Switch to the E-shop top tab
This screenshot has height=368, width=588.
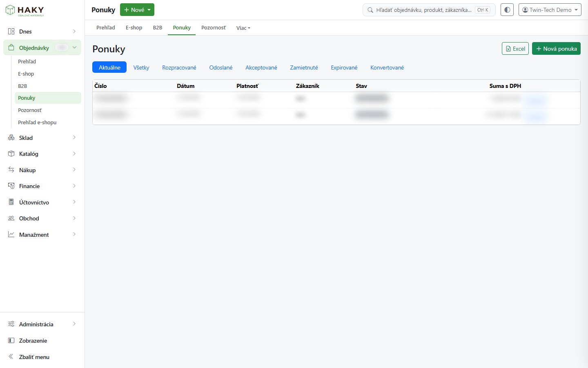click(x=134, y=27)
